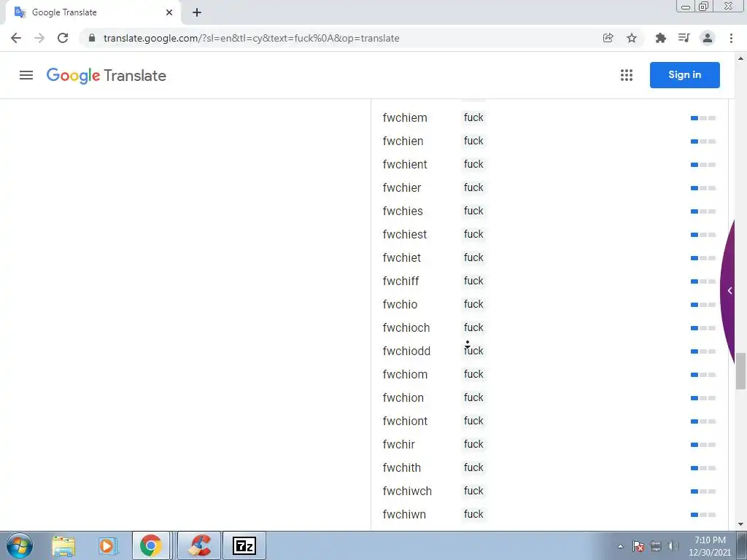The width and height of the screenshot is (747, 560).
Task: Open 7-Zip from the taskbar
Action: pos(244,545)
